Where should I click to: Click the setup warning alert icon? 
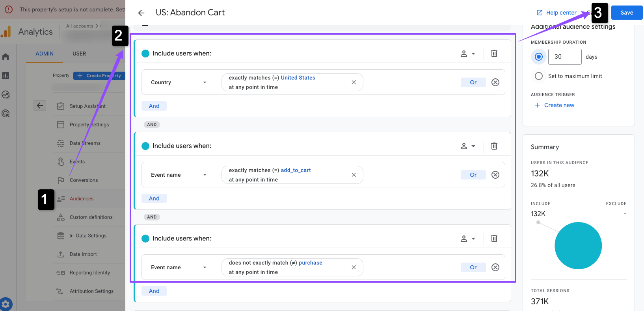point(9,9)
